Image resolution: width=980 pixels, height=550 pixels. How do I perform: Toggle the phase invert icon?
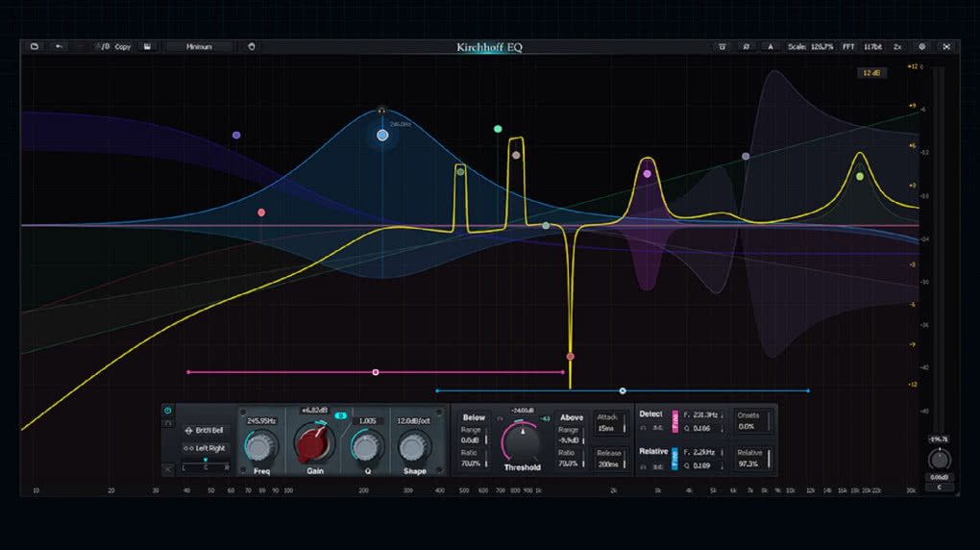pyautogui.click(x=747, y=47)
